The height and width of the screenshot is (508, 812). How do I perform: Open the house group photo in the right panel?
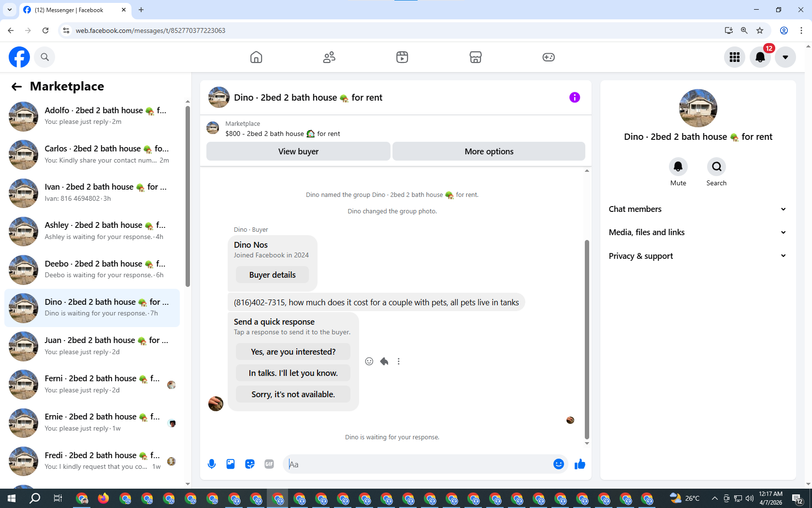coord(698,108)
